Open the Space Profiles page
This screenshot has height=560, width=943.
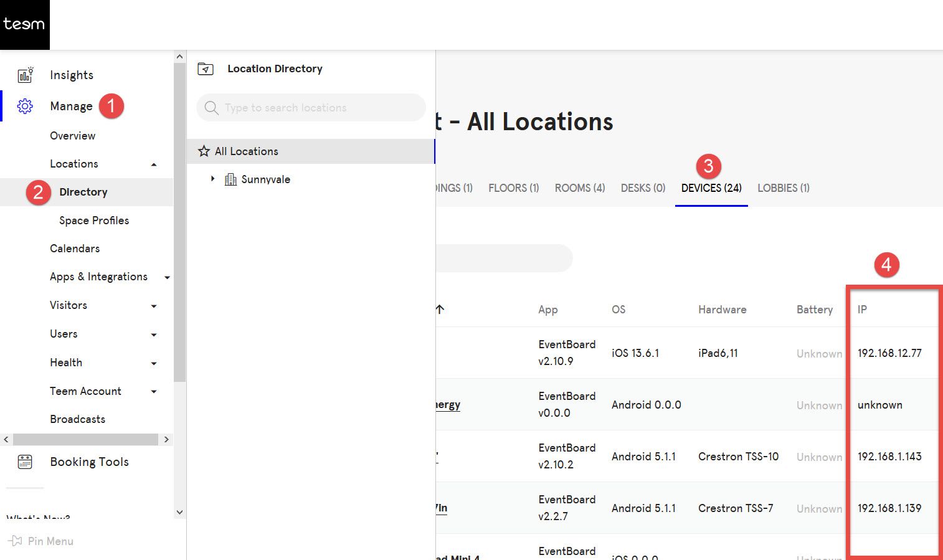(x=94, y=221)
